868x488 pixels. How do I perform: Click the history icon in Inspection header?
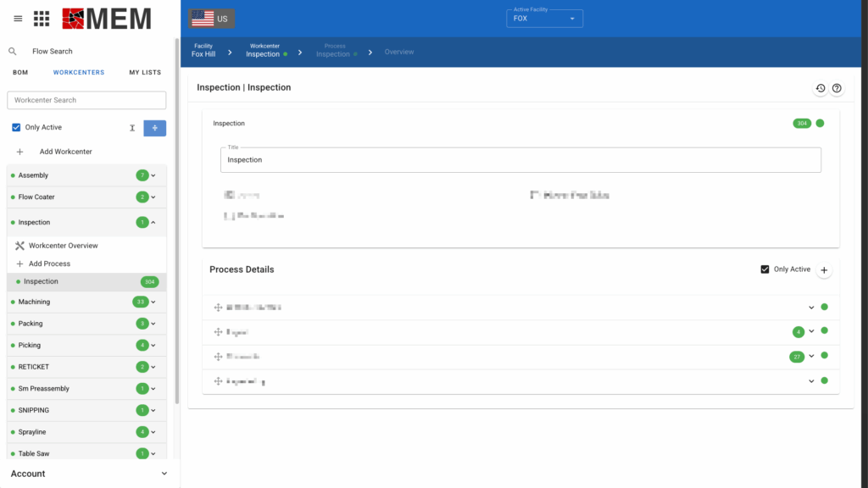pyautogui.click(x=821, y=88)
